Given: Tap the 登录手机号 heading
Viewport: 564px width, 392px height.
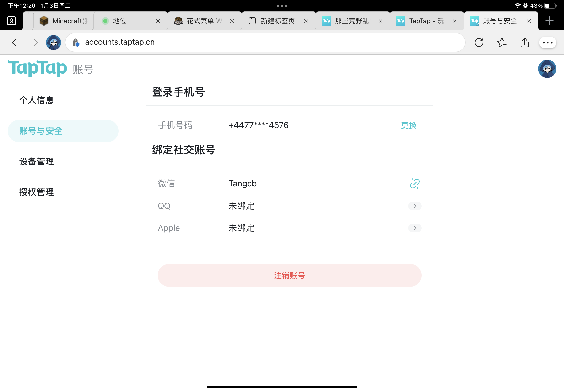Looking at the screenshot, I should tap(179, 92).
